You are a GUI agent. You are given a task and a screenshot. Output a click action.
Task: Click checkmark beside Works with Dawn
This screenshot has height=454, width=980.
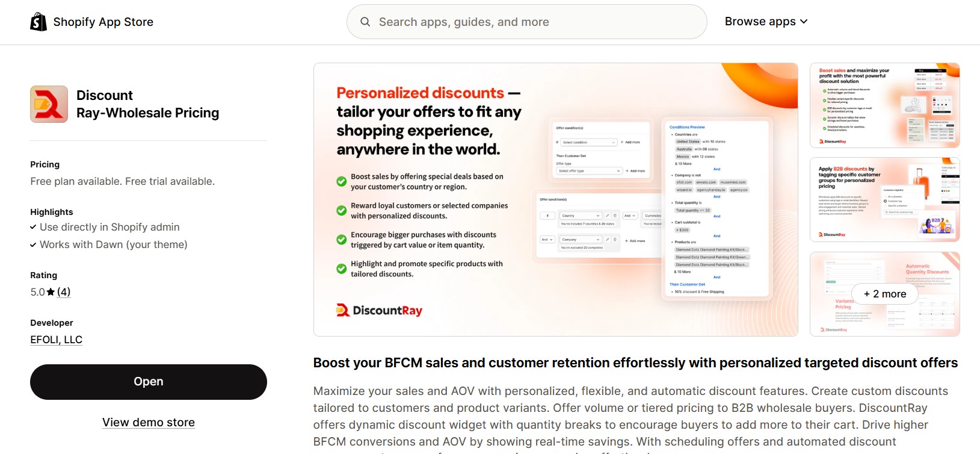click(33, 245)
